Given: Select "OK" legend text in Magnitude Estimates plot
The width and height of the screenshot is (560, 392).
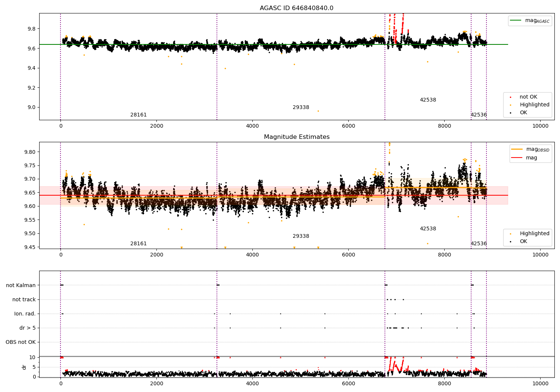Looking at the screenshot, I should 523,242.
